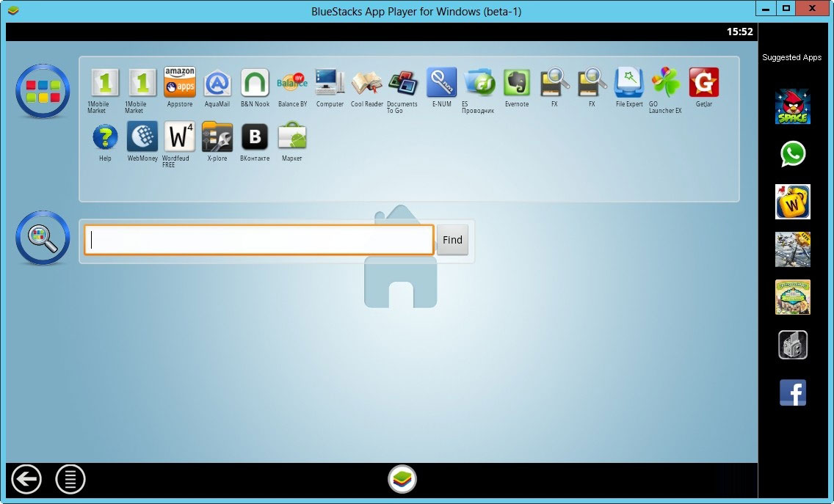Screen dimensions: 834x504
Task: Open the Help app icon
Action: pos(105,137)
